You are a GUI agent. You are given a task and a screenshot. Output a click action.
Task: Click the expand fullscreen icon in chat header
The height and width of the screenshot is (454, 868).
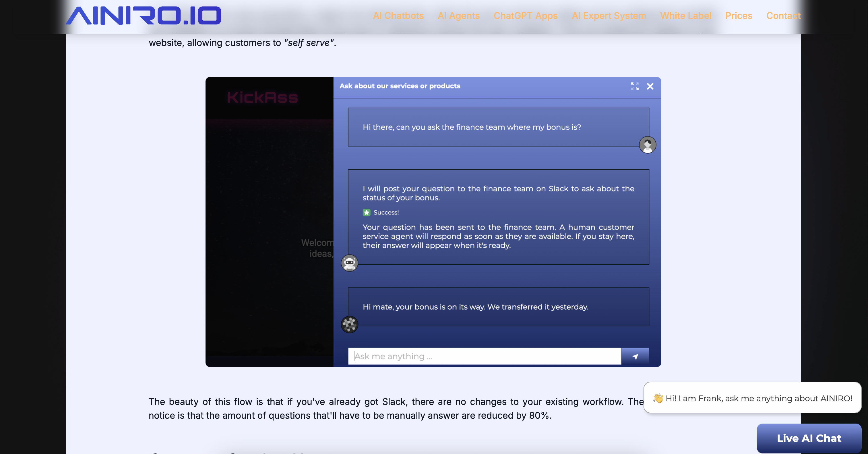pos(634,86)
